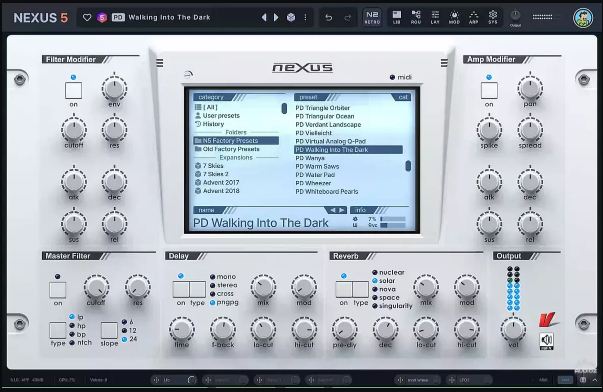Go to the next preset with the right arrow

tap(276, 17)
